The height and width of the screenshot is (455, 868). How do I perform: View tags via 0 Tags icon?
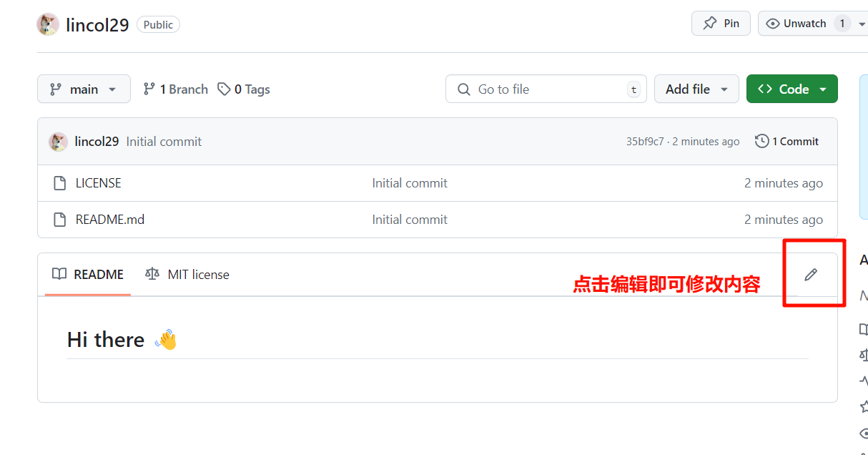coord(225,89)
